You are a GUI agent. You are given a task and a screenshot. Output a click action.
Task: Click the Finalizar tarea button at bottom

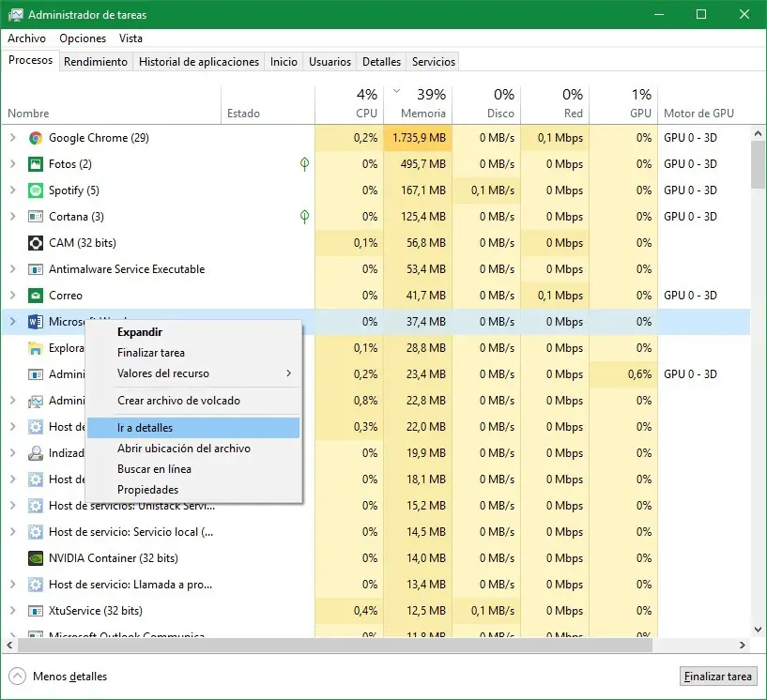(x=717, y=677)
